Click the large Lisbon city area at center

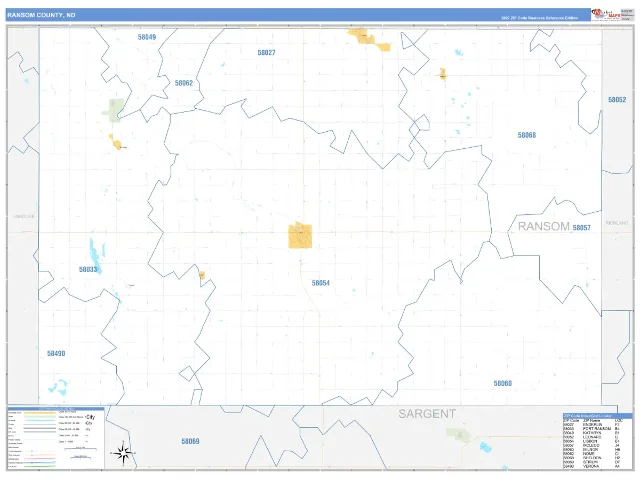tap(300, 236)
